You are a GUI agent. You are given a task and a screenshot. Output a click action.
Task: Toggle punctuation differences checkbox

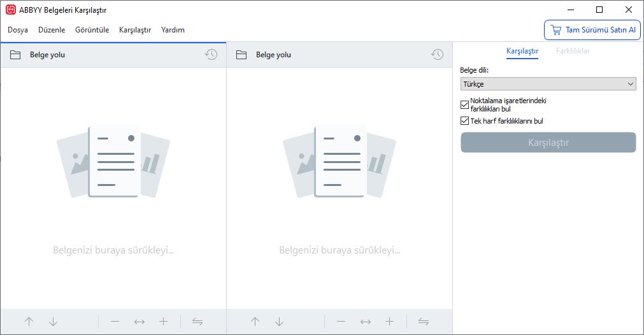[x=464, y=104]
